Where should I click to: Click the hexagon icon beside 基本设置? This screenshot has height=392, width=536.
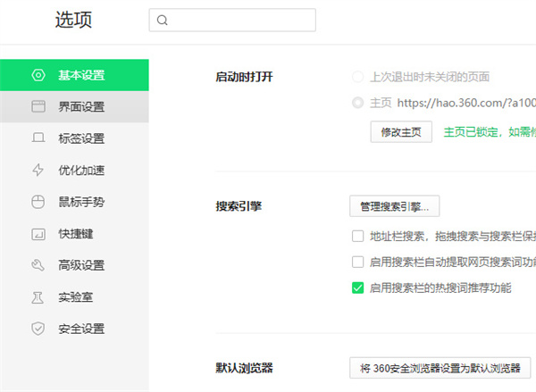point(38,75)
